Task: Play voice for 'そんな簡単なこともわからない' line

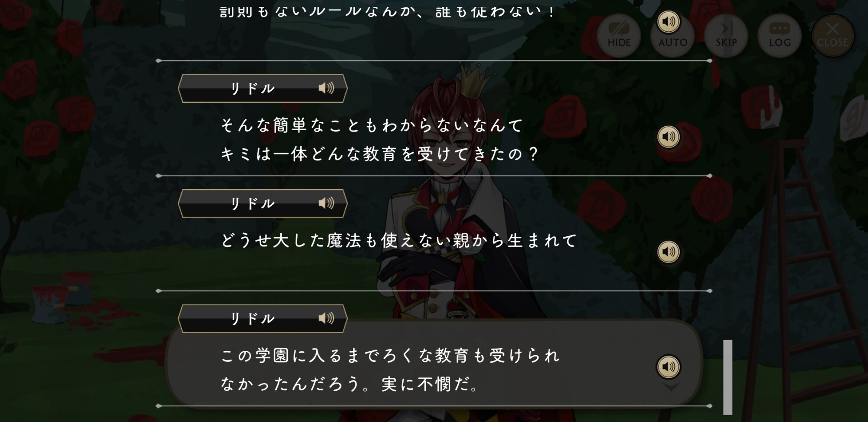Action: [x=668, y=137]
